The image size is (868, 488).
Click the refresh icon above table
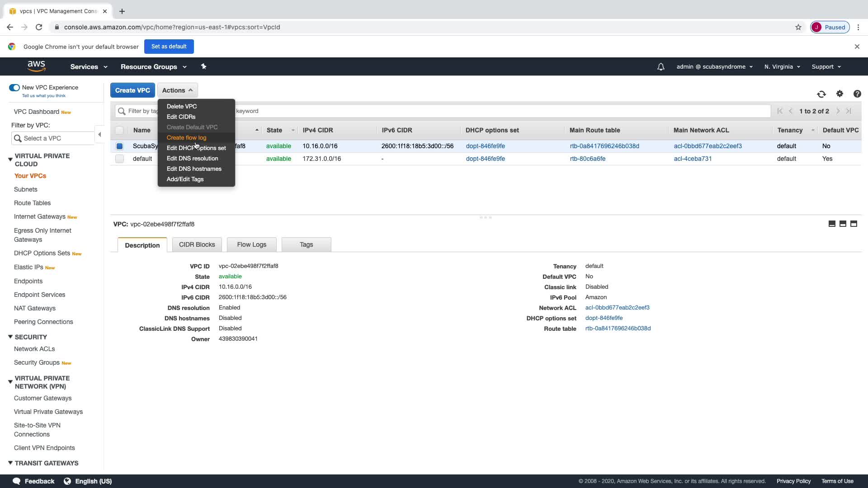(821, 94)
